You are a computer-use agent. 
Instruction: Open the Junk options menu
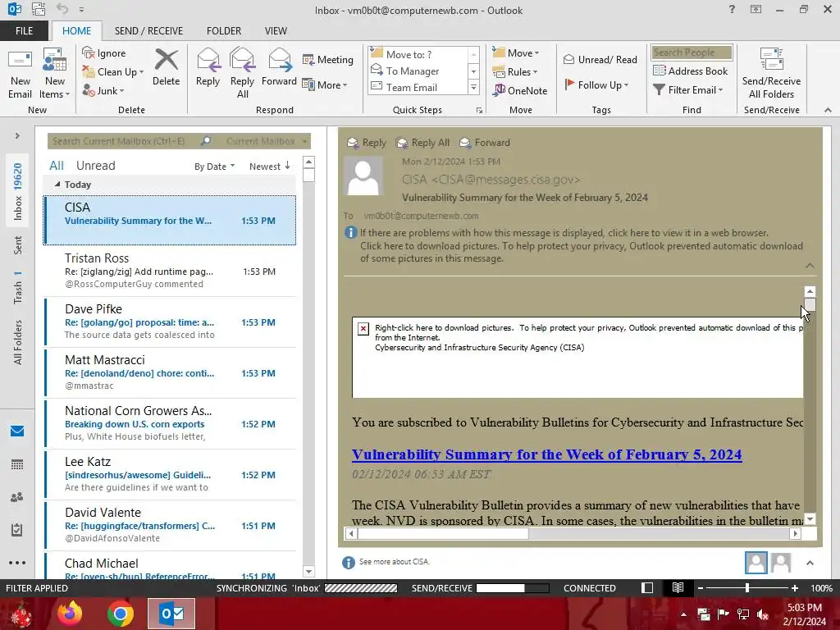(x=103, y=90)
